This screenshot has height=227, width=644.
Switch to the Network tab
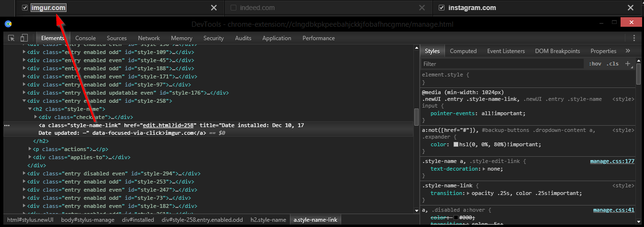(x=149, y=38)
